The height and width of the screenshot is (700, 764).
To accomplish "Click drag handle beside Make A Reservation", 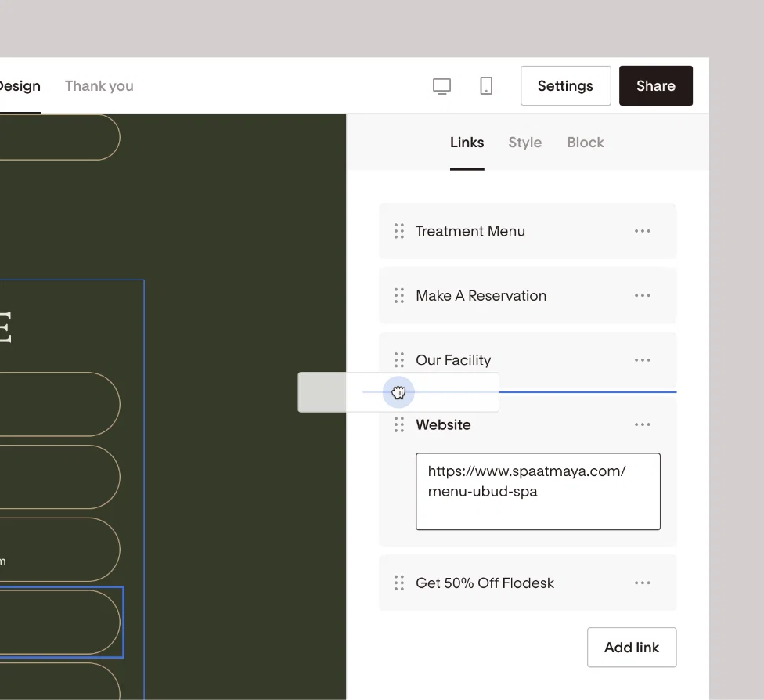I will click(x=399, y=295).
